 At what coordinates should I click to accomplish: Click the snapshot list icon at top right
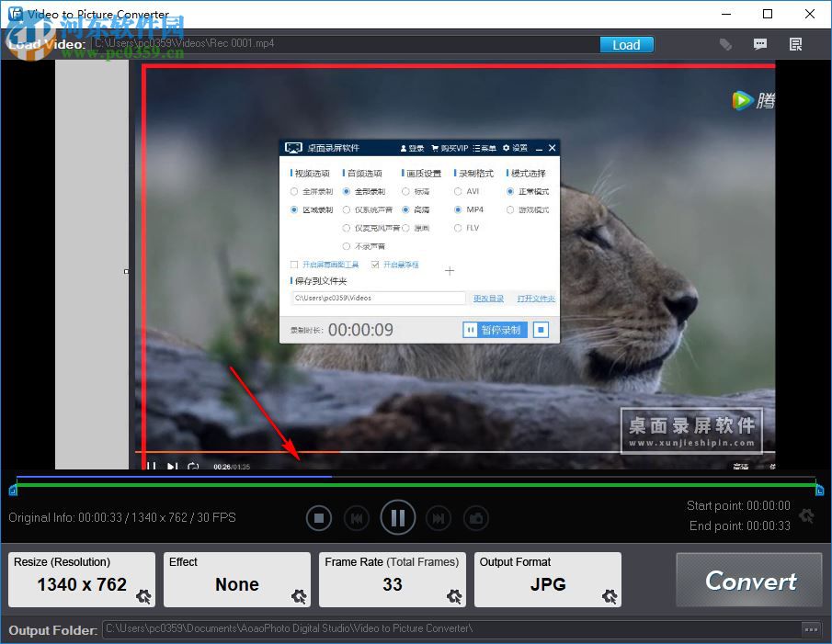795,43
